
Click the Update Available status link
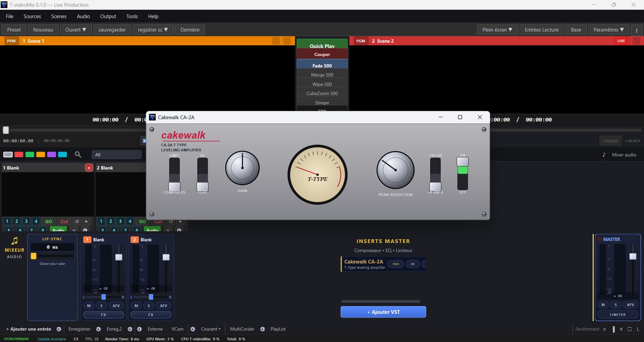click(52, 339)
